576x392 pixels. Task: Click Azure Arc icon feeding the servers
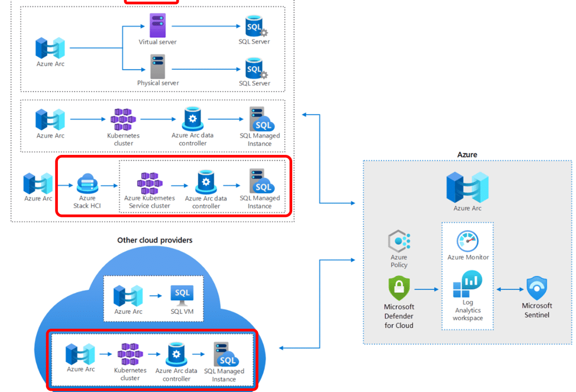click(50, 48)
